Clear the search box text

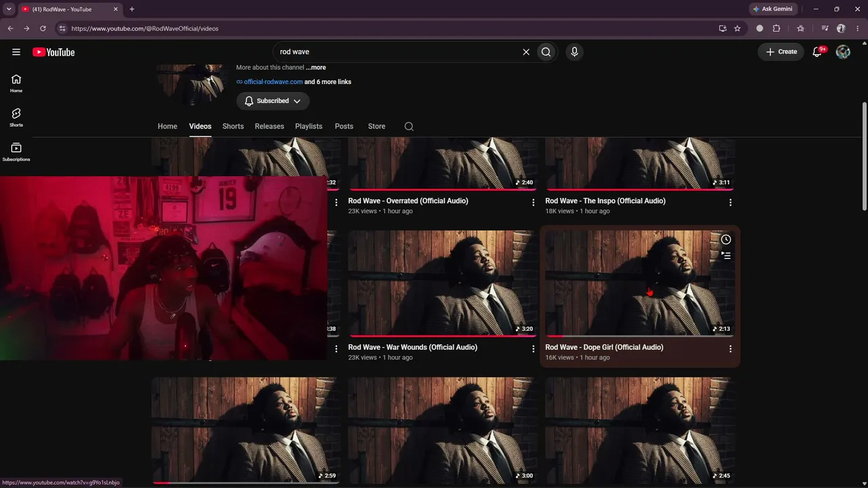point(526,52)
